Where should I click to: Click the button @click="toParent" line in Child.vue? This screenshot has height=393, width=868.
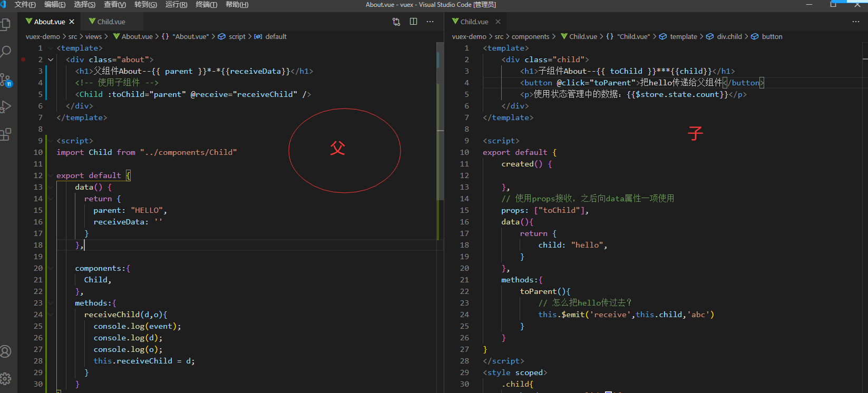(642, 83)
